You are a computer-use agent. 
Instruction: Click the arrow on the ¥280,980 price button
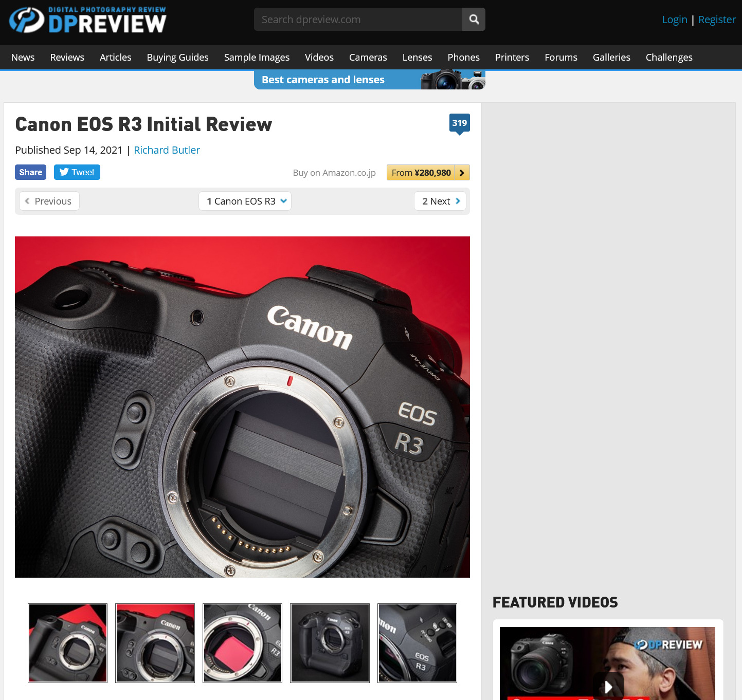[462, 173]
